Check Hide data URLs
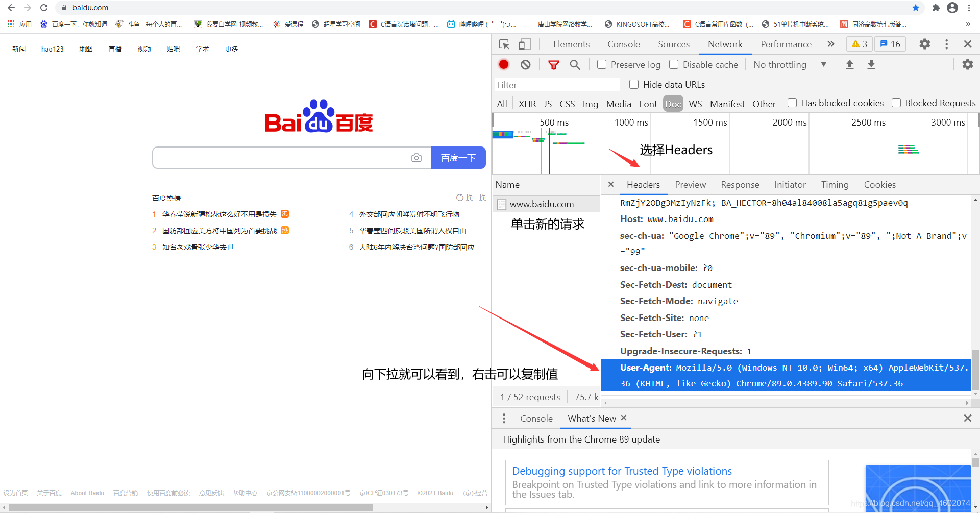 pyautogui.click(x=634, y=84)
